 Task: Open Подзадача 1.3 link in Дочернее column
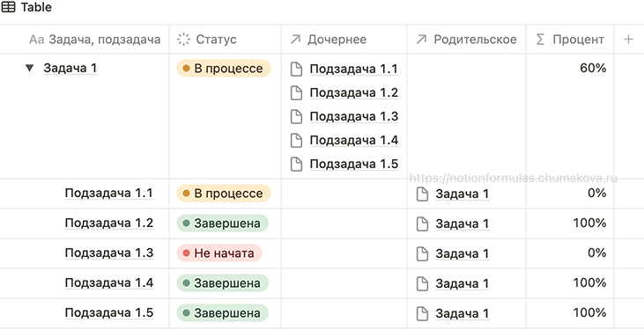pyautogui.click(x=354, y=116)
